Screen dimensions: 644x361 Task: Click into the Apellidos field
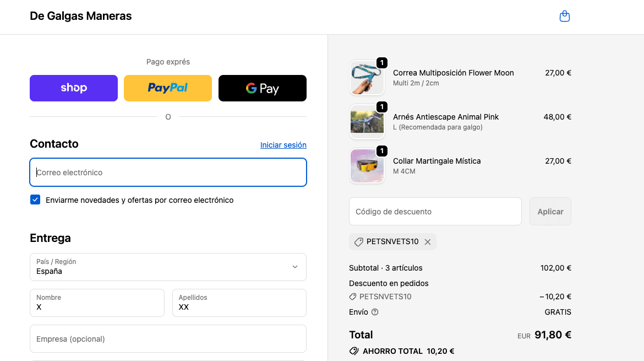click(x=239, y=303)
